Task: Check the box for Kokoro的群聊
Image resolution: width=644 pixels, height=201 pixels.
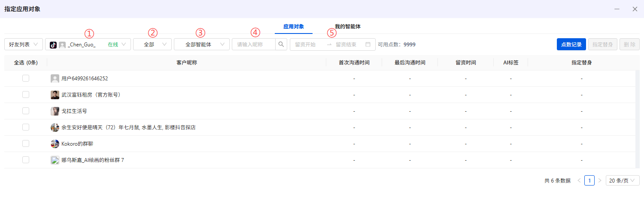Action: (26, 143)
